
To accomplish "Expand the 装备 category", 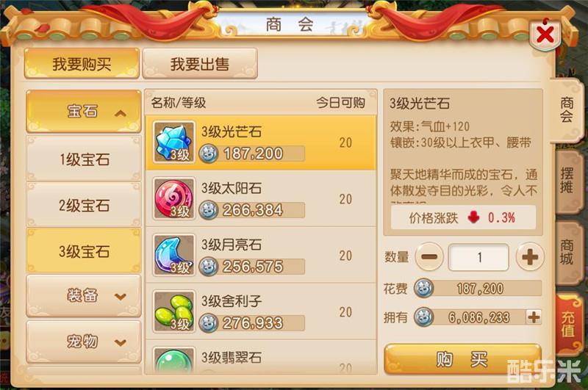I will point(84,296).
